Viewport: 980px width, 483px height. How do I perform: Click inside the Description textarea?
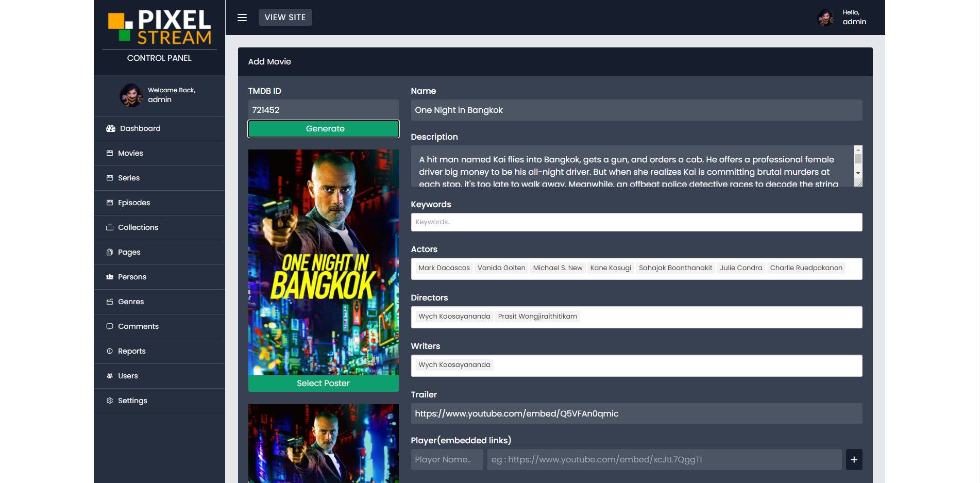pyautogui.click(x=632, y=166)
